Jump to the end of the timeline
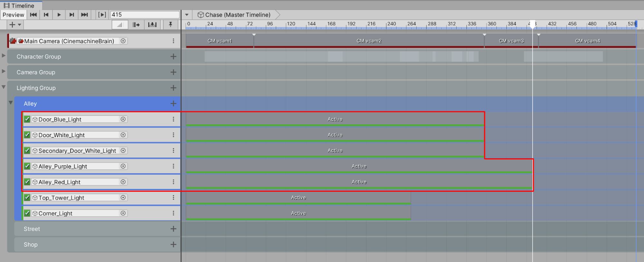Screen dimensions: 644x262 (x=84, y=15)
